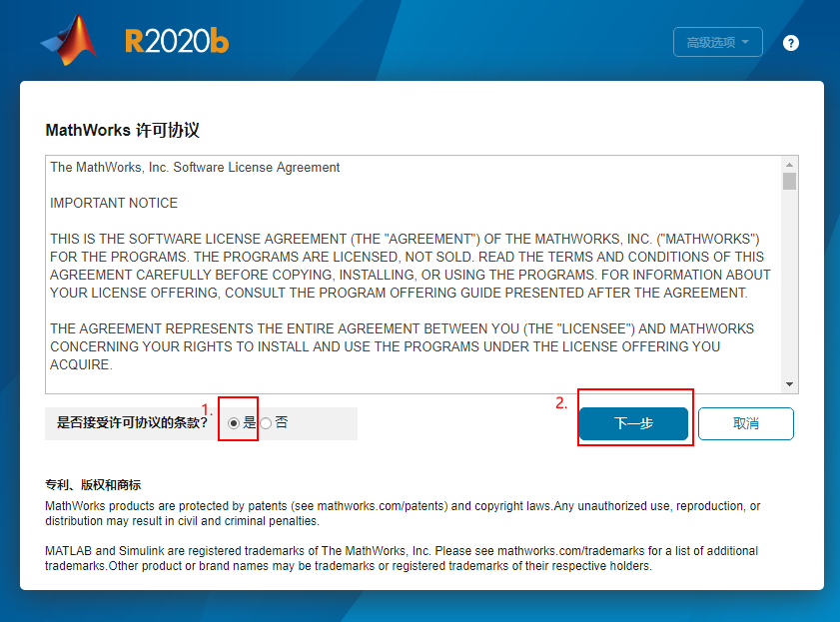This screenshot has width=840, height=622.
Task: Click the Software License Agreement title line
Action: click(x=195, y=168)
